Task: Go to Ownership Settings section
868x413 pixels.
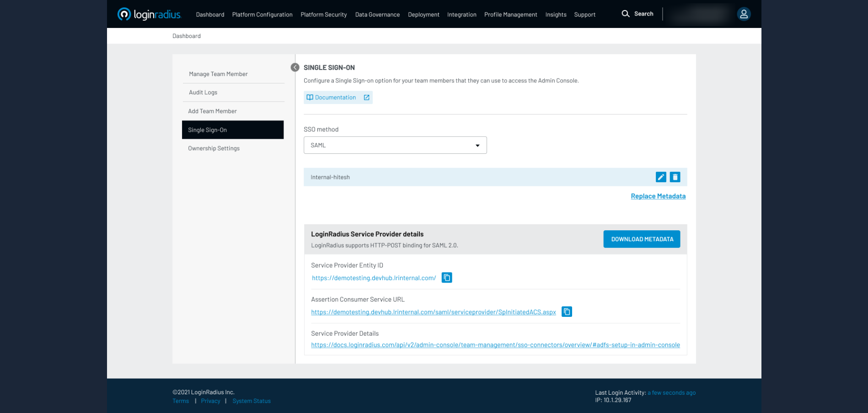Action: pos(214,148)
